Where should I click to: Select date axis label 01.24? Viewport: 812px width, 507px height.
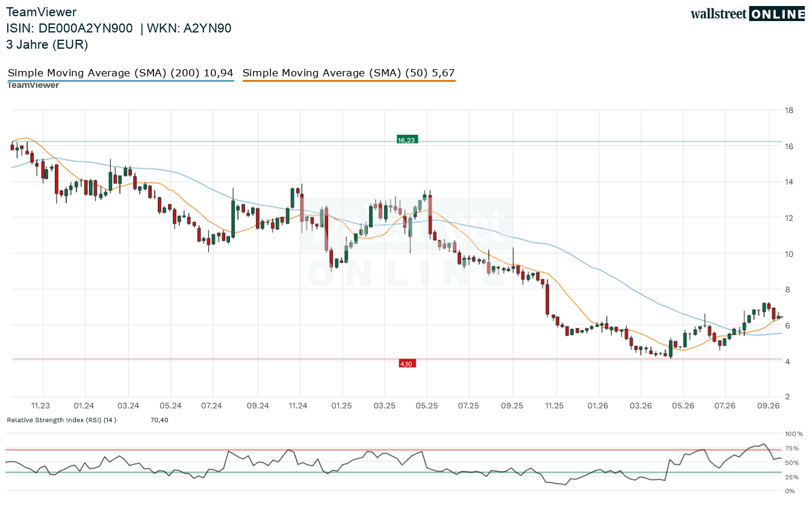[84, 406]
